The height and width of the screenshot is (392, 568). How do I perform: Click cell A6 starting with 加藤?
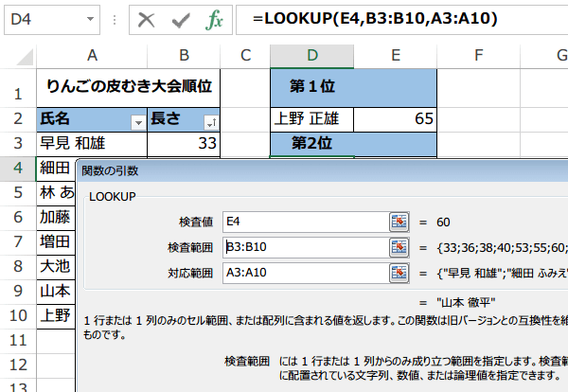pyautogui.click(x=56, y=218)
